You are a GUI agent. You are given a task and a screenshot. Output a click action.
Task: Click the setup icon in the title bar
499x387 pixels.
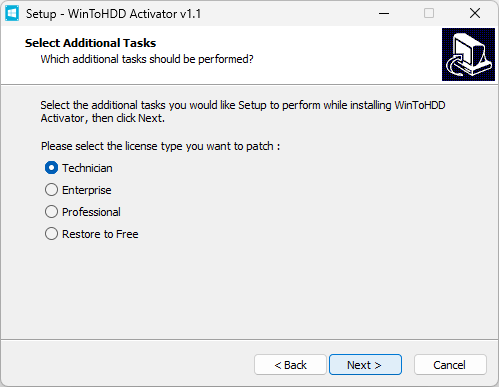(12, 14)
